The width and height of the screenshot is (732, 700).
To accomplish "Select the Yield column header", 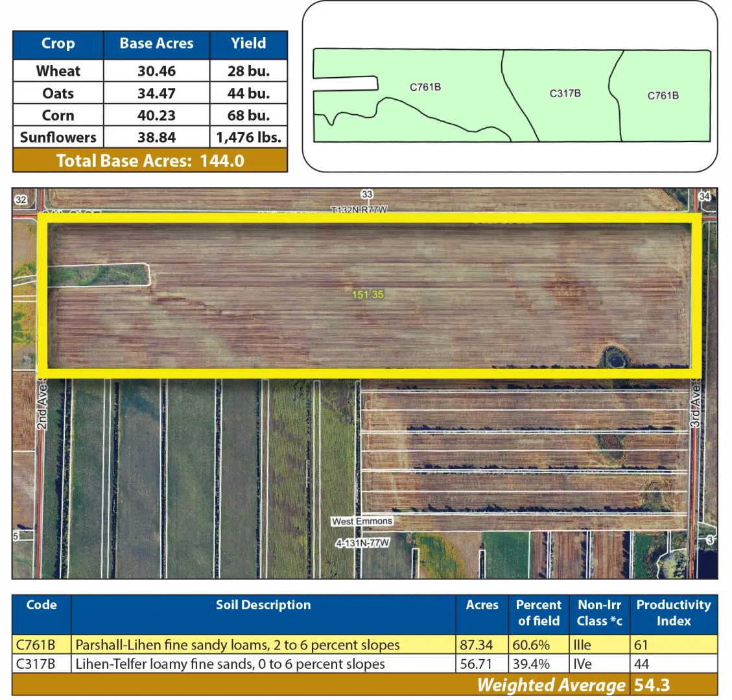I will coord(248,43).
